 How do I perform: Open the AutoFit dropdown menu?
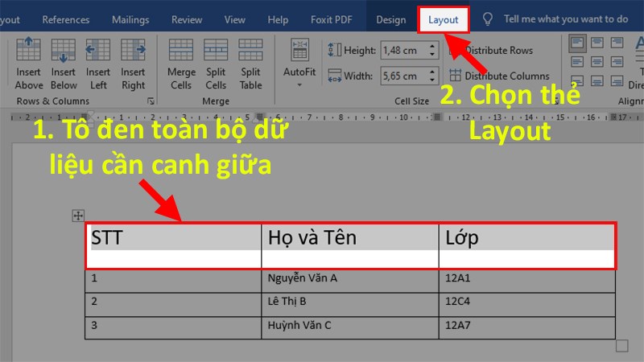(x=299, y=64)
